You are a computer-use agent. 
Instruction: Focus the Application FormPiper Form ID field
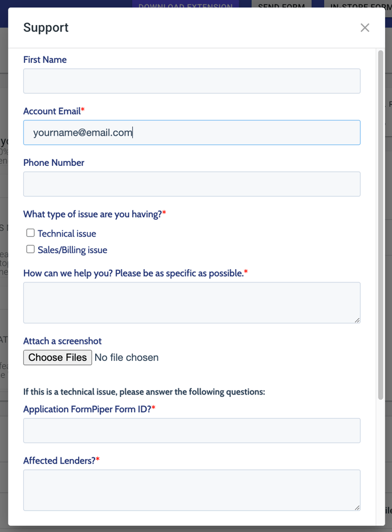coord(191,431)
